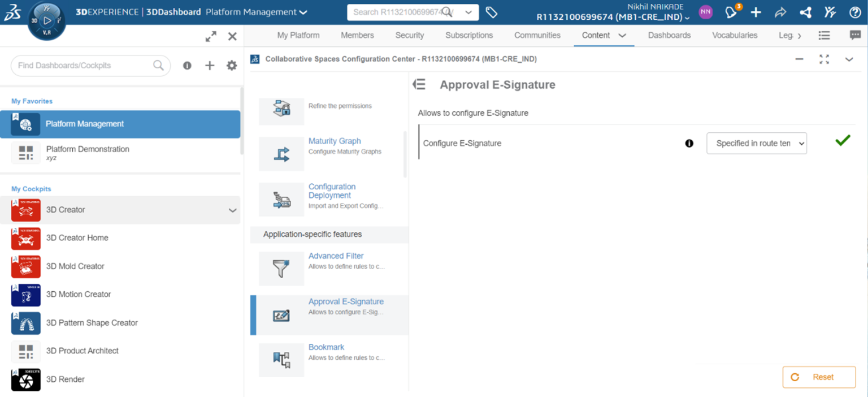Collapse the 3D Creator cockpit chevron
The height and width of the screenshot is (397, 868).
[x=232, y=209]
